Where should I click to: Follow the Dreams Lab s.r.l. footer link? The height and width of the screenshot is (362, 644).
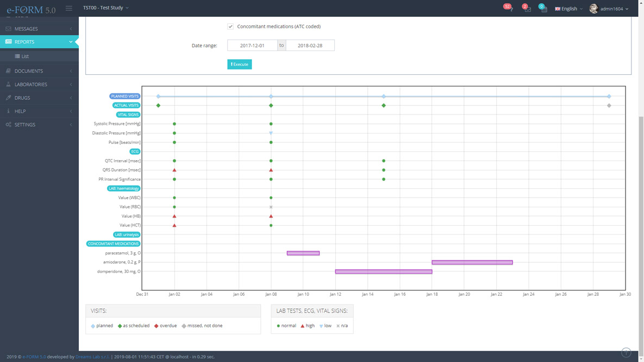92,357
